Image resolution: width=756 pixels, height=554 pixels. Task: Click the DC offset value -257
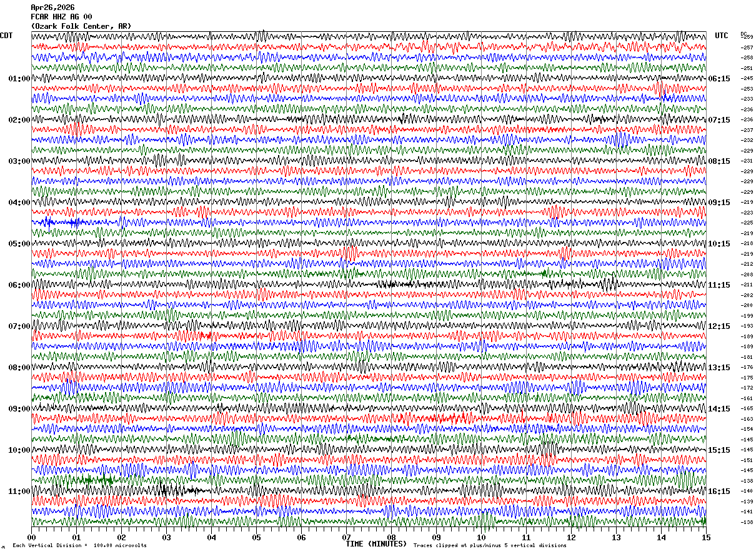[x=747, y=48]
